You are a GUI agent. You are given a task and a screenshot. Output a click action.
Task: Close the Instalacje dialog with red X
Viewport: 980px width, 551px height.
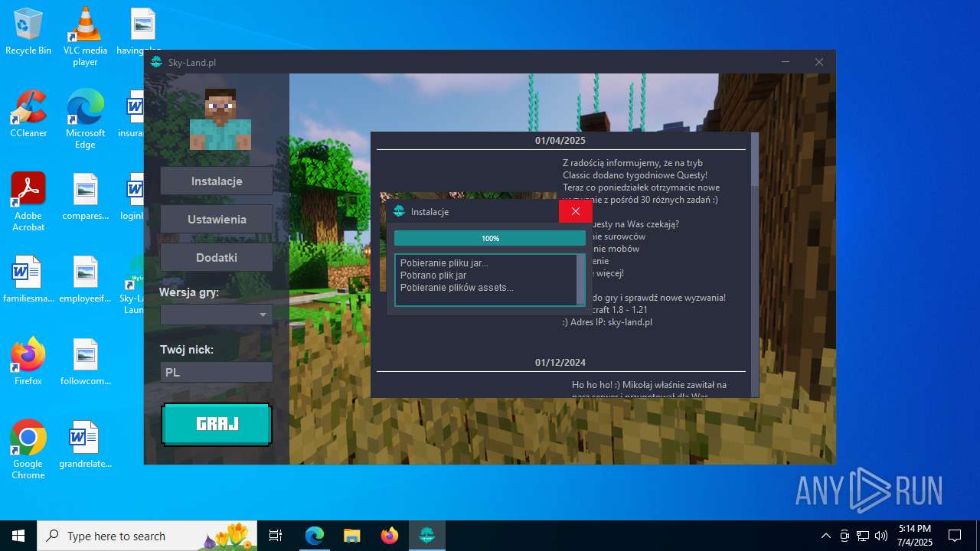576,211
